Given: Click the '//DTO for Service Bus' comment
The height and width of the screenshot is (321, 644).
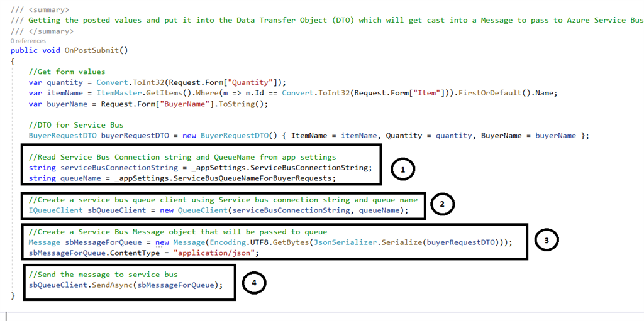Looking at the screenshot, I should [76, 125].
